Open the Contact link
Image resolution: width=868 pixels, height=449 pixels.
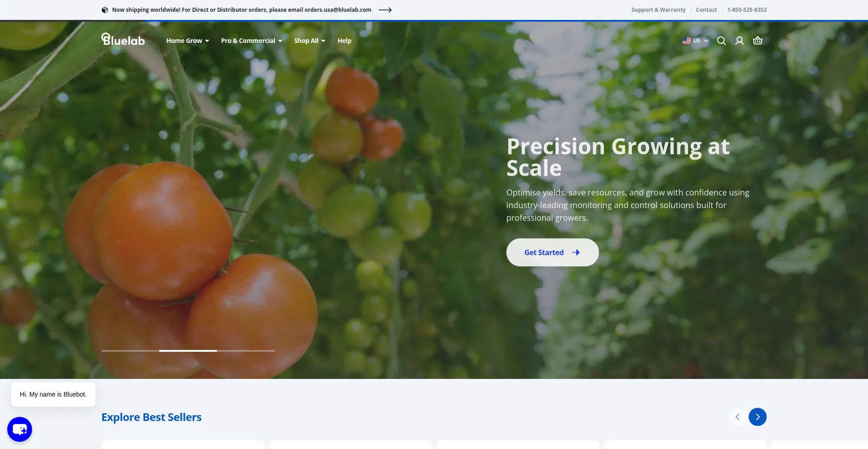706,10
